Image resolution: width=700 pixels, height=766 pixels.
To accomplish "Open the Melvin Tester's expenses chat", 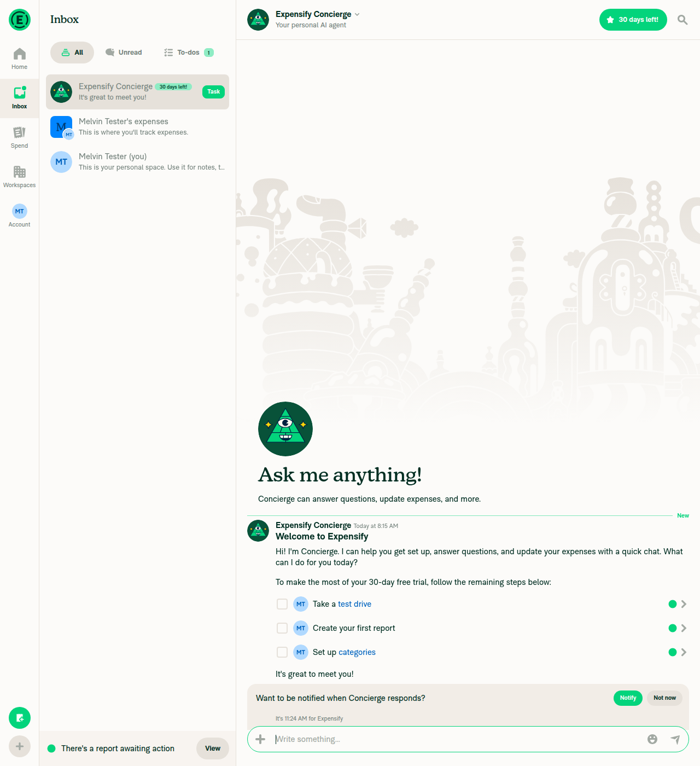I will pyautogui.click(x=137, y=127).
